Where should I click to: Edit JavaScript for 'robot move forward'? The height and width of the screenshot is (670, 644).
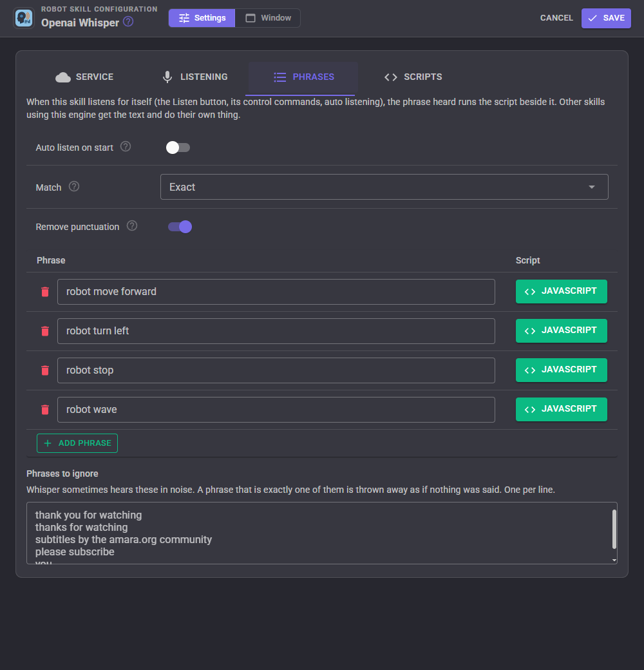point(561,291)
